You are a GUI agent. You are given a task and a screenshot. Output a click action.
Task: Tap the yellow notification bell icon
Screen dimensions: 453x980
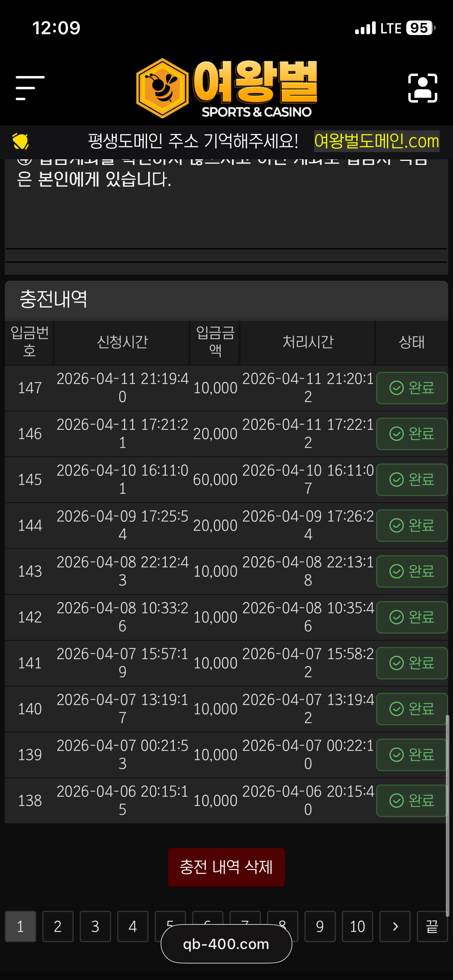pyautogui.click(x=20, y=141)
